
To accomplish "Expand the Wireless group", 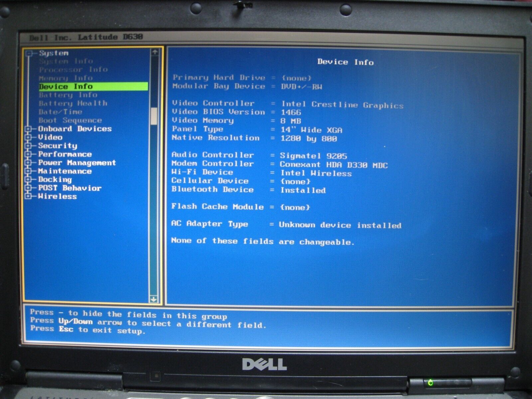I will click(x=29, y=196).
